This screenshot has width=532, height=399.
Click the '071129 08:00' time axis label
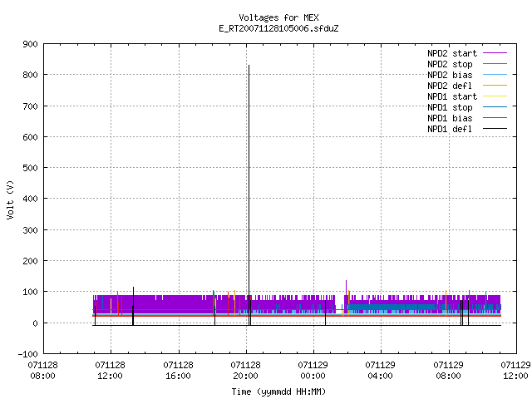(449, 371)
